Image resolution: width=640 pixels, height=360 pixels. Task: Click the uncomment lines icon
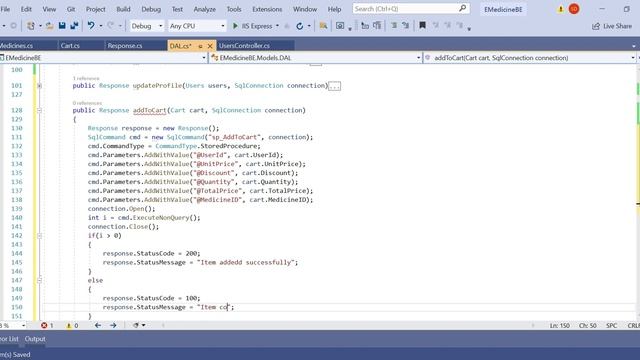pyautogui.click(x=406, y=26)
